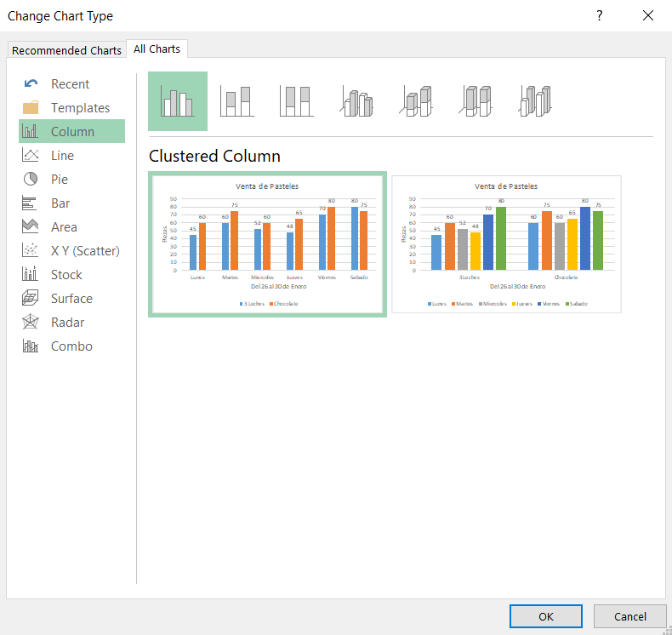Confirm with the OK button
The height and width of the screenshot is (635, 672).
(545, 616)
